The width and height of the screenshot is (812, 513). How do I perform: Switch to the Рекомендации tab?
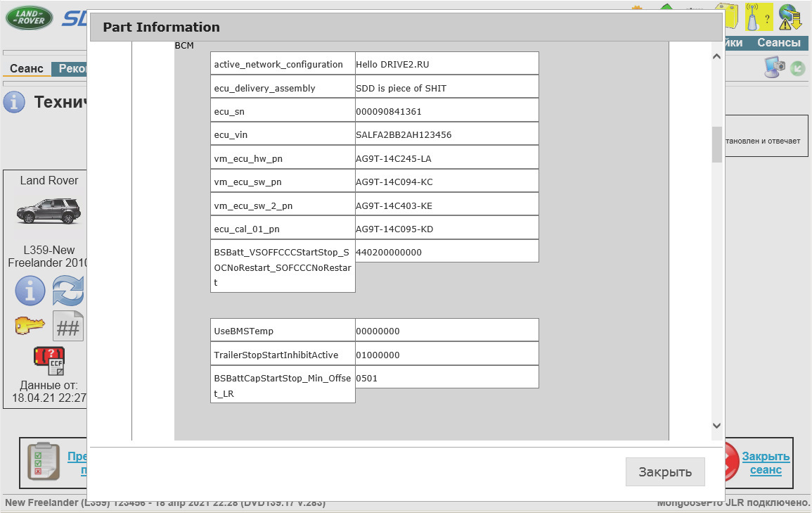pos(70,68)
